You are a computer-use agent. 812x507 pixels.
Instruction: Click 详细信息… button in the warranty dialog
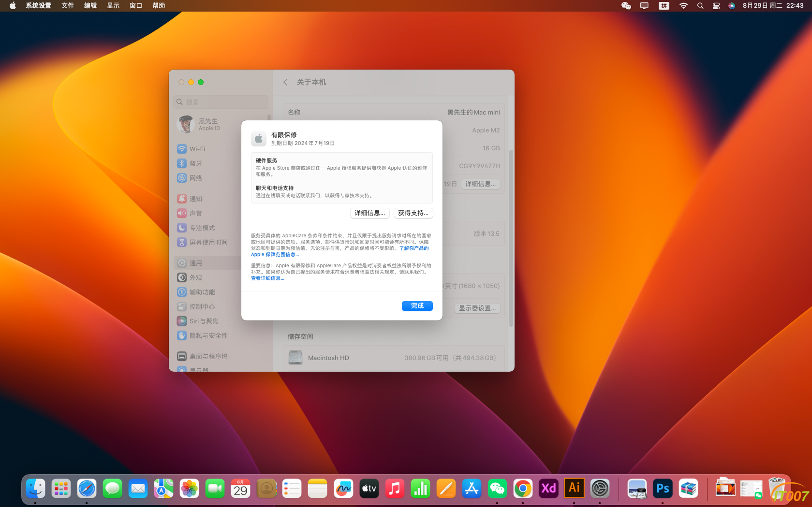pos(369,213)
